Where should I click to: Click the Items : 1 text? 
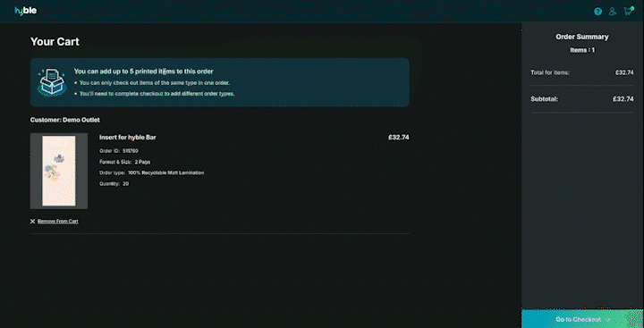(x=582, y=50)
